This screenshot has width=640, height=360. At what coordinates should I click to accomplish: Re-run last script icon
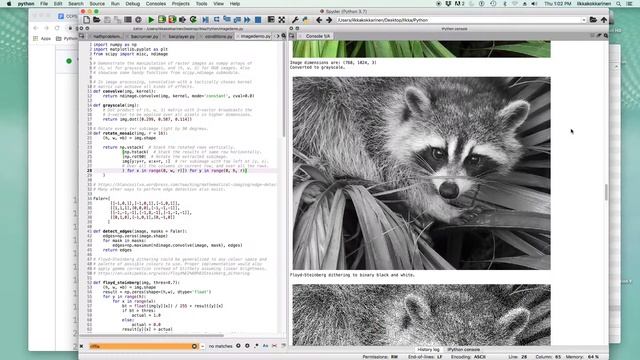pyautogui.click(x=193, y=20)
